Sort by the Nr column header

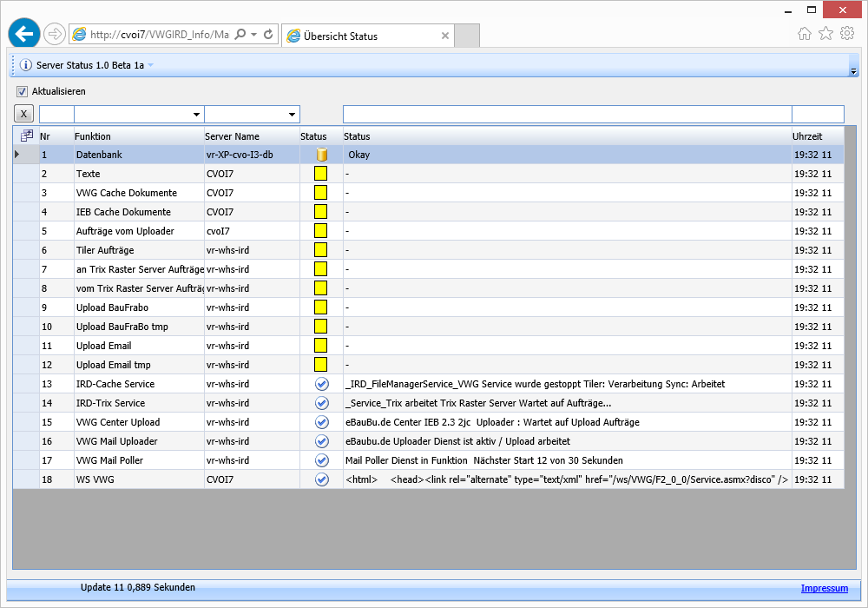56,136
